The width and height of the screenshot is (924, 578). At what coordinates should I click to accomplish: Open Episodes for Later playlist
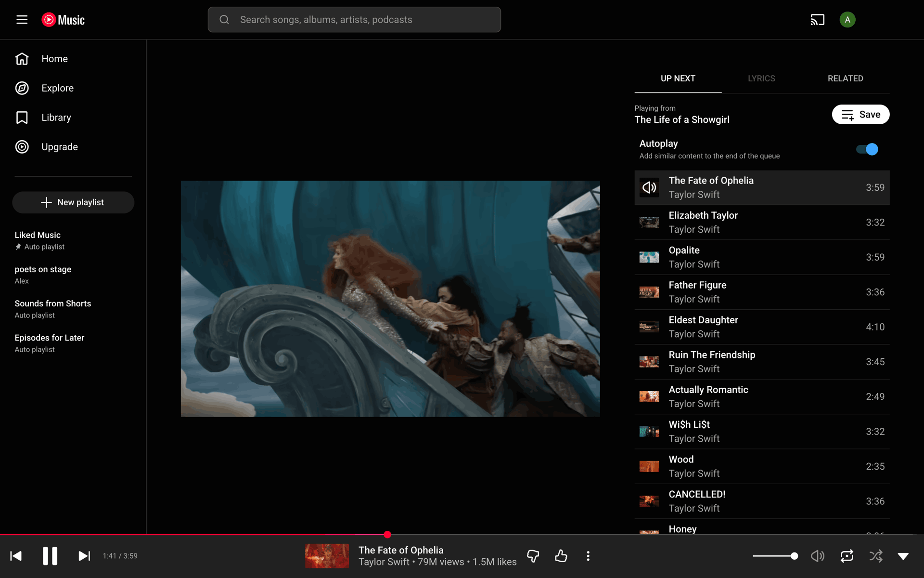tap(73, 343)
